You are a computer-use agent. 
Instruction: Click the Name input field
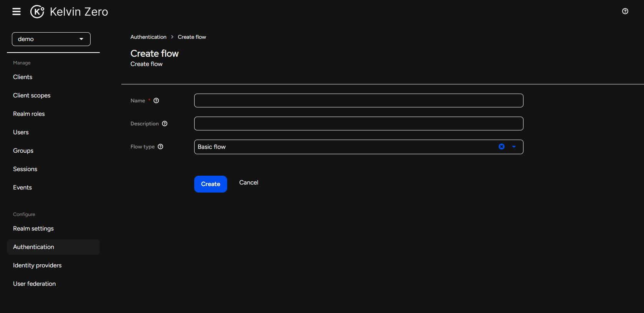(358, 100)
